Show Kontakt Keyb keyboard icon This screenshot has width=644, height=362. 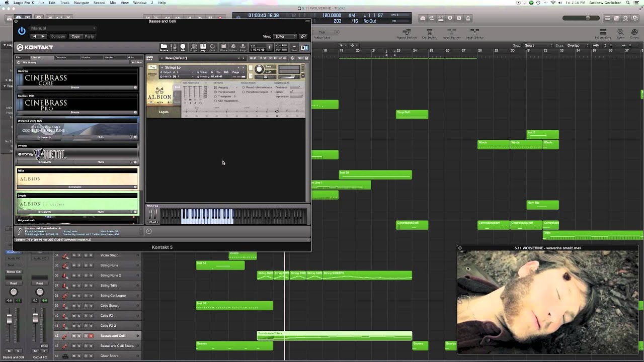pos(203,47)
